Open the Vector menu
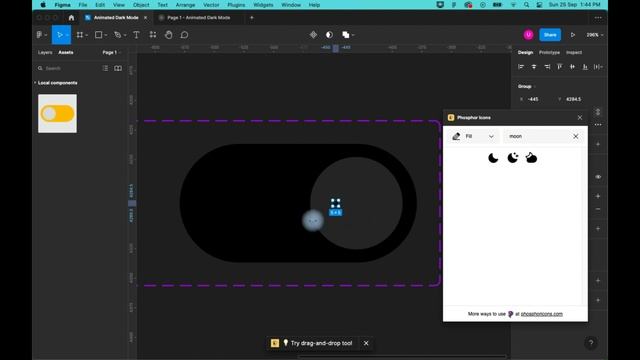The image size is (640, 360). (211, 5)
